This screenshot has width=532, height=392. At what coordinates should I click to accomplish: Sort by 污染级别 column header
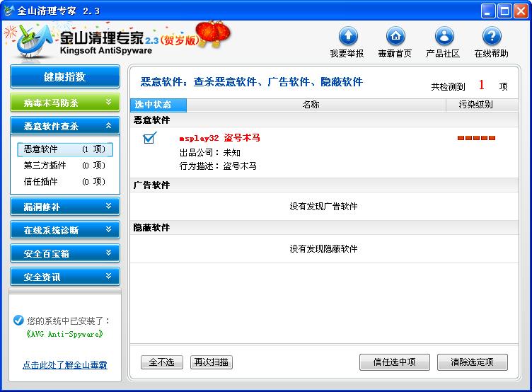[482, 105]
